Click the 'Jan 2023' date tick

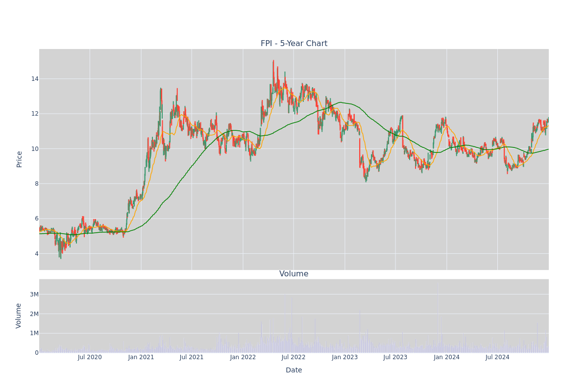[345, 357]
